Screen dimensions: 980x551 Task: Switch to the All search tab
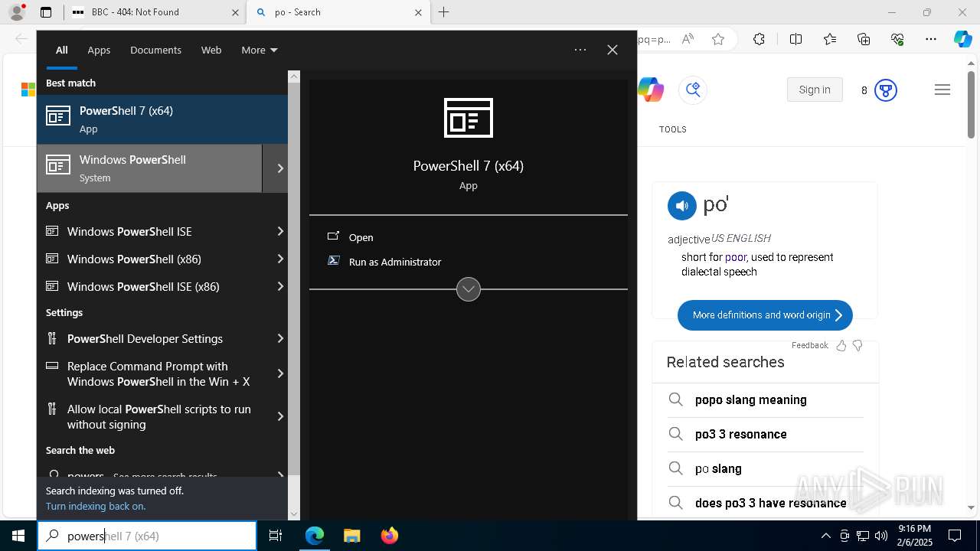coord(62,50)
